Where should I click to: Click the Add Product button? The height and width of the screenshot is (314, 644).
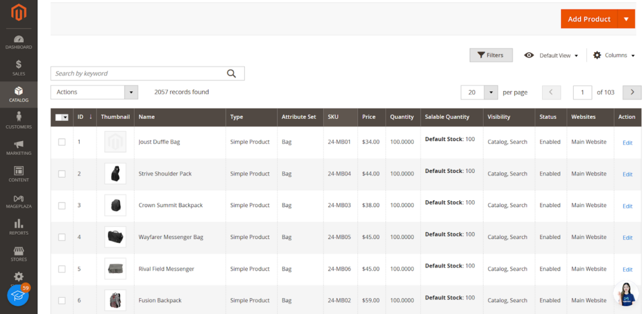click(589, 19)
